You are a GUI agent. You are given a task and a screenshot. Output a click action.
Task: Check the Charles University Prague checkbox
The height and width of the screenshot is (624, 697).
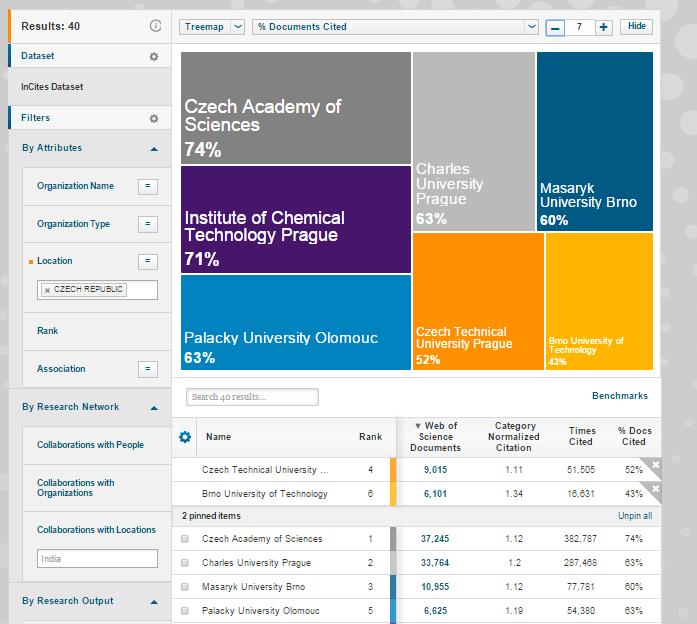click(184, 563)
